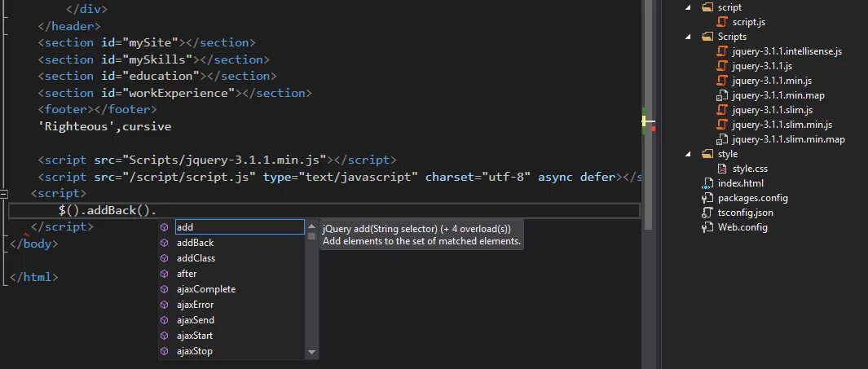Click the method icon beside ajaxStop suggestion
This screenshot has width=868, height=369.
pyautogui.click(x=165, y=351)
